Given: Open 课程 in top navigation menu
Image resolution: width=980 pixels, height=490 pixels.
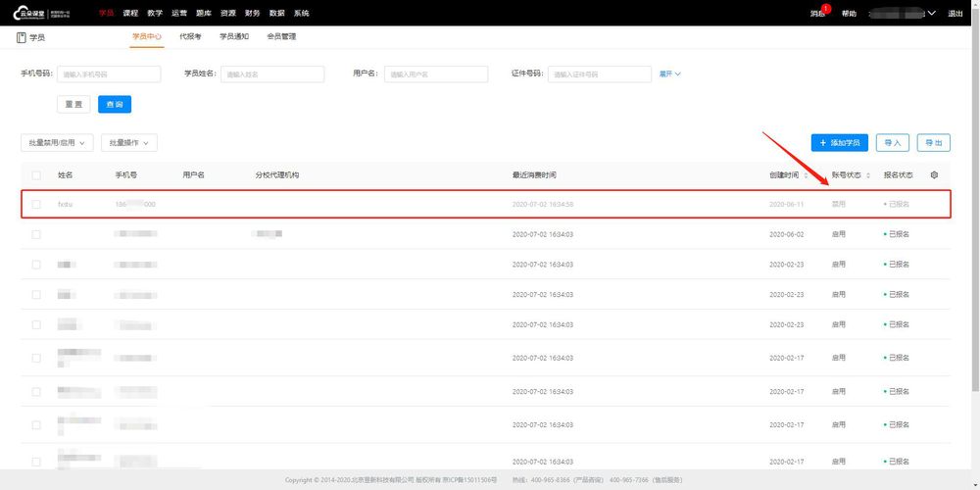Looking at the screenshot, I should point(130,13).
